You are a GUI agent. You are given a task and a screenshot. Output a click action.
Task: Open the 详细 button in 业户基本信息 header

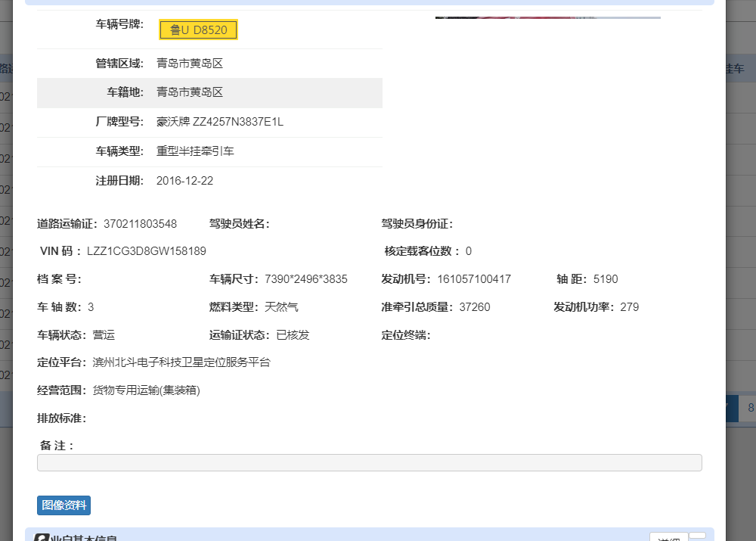pos(668,537)
